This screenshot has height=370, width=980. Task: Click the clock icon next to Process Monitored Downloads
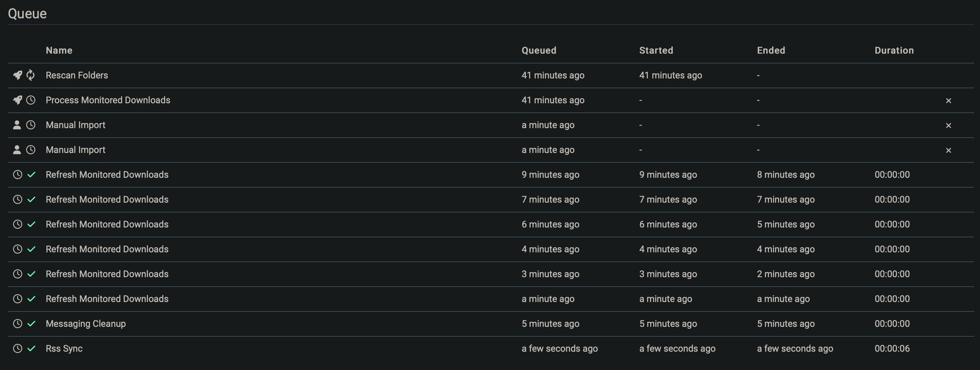tap(30, 100)
